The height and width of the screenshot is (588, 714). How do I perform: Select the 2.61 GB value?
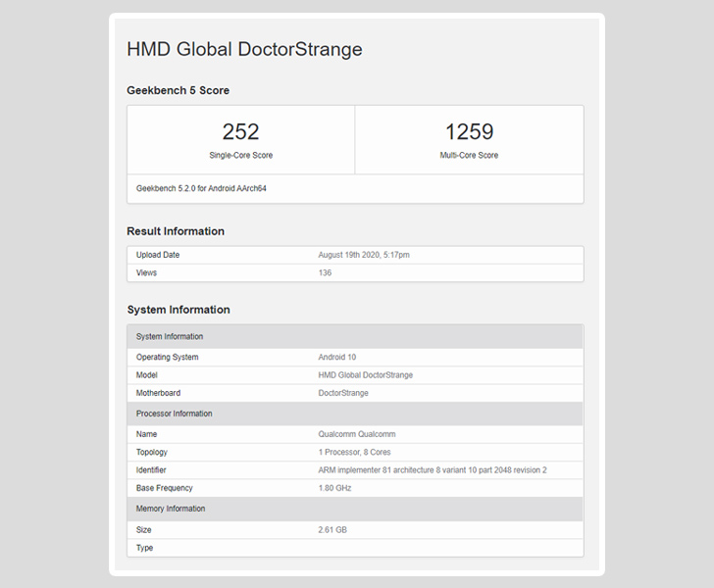tap(332, 530)
